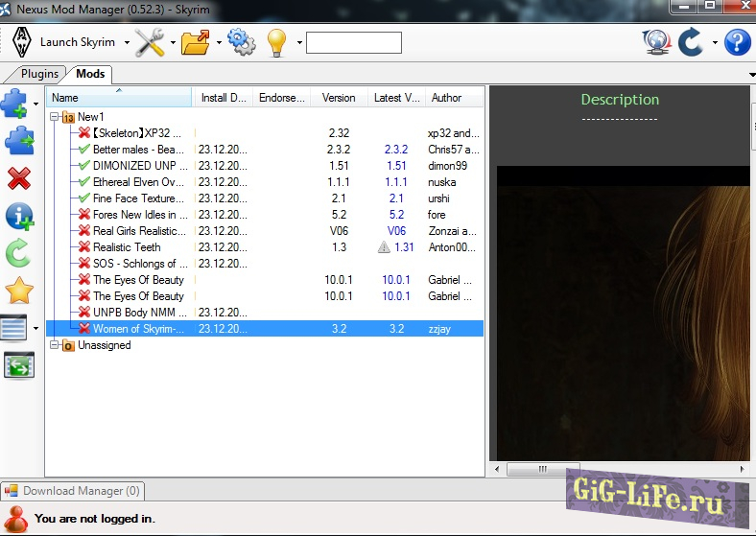Toggle the Fine Face Texture mod checkmark
This screenshot has height=536, width=756.
point(84,198)
